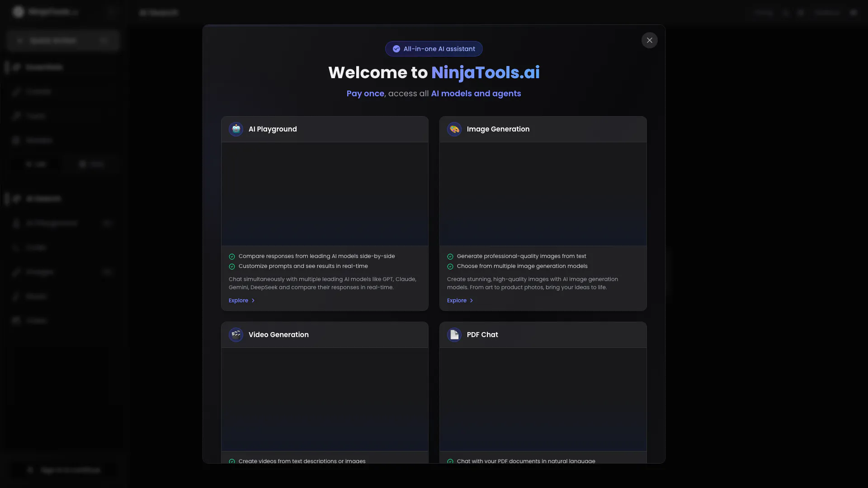
Task: Click the AI Playground robot icon
Action: coord(236,129)
